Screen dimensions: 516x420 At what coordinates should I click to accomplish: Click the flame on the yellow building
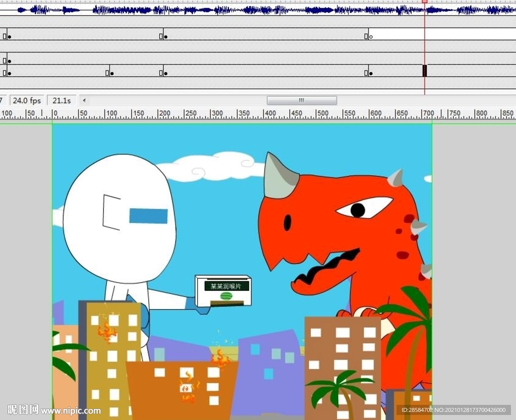(x=106, y=331)
